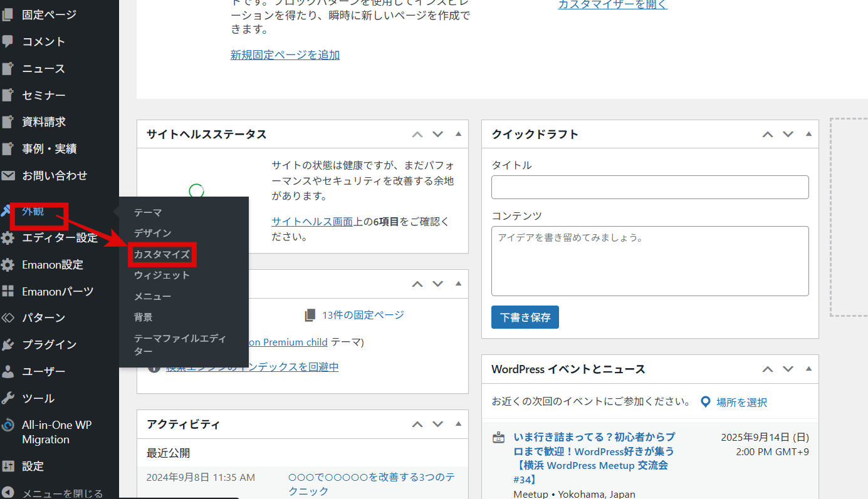The width and height of the screenshot is (868, 499).
Task: Click the プラグイン plug icon in sidebar
Action: [x=8, y=345]
